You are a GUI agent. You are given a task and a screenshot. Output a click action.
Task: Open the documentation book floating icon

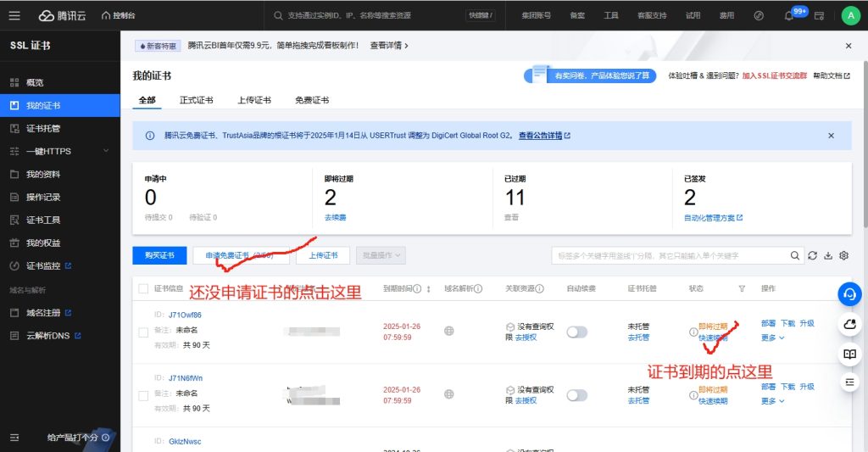(x=849, y=354)
